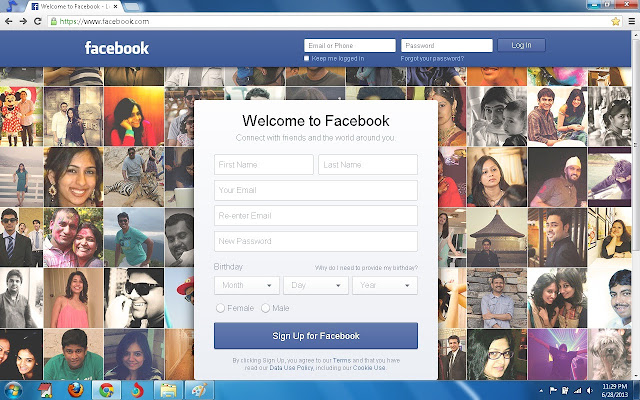Open the Windows Start menu
Screen dimensions: 640x400
pyautogui.click(x=13, y=390)
